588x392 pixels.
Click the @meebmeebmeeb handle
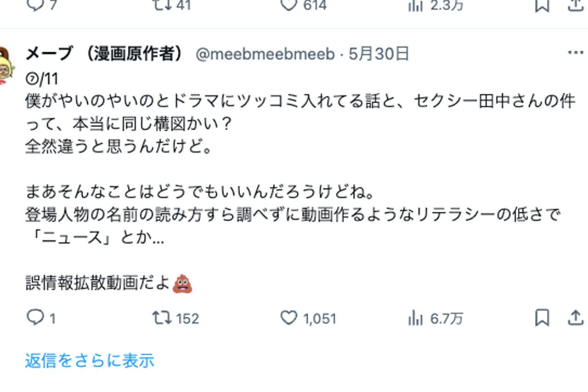[267, 53]
